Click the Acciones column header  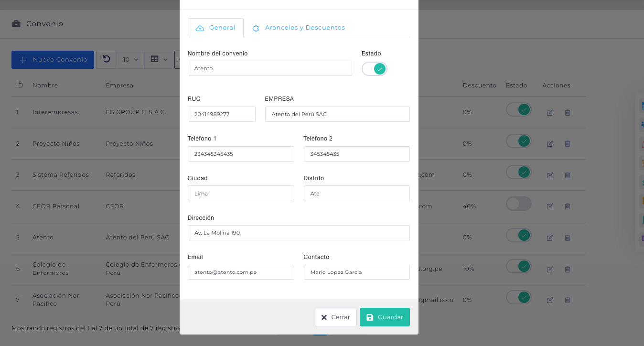[x=556, y=86]
